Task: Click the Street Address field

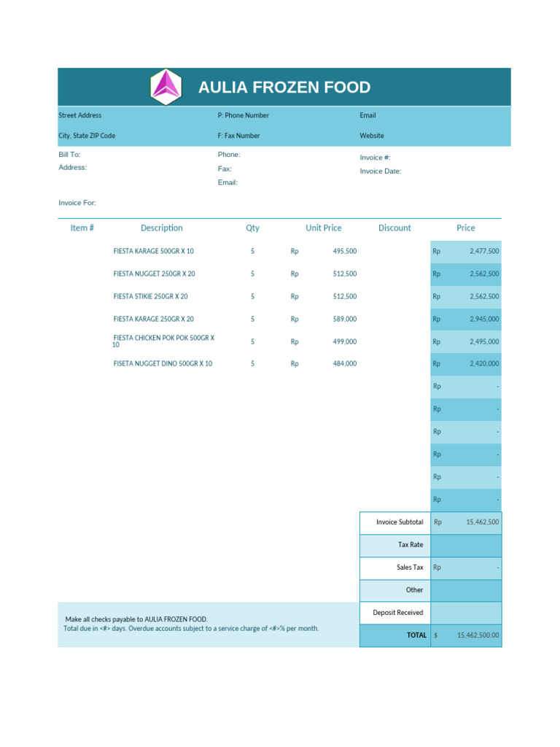Action: (80, 115)
